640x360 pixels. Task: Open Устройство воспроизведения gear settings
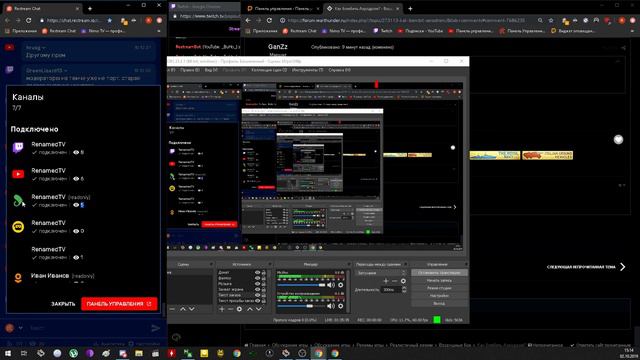(x=341, y=306)
